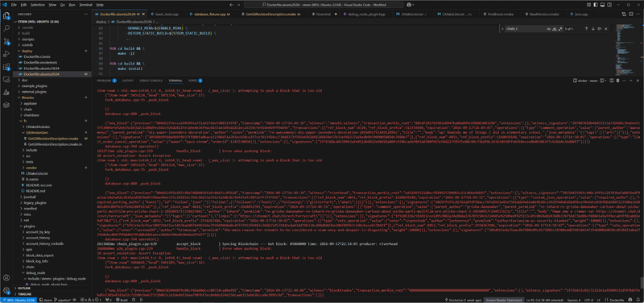Viewport: 644px width, 303px height.
Task: Close the terminal panel
Action: click(638, 81)
